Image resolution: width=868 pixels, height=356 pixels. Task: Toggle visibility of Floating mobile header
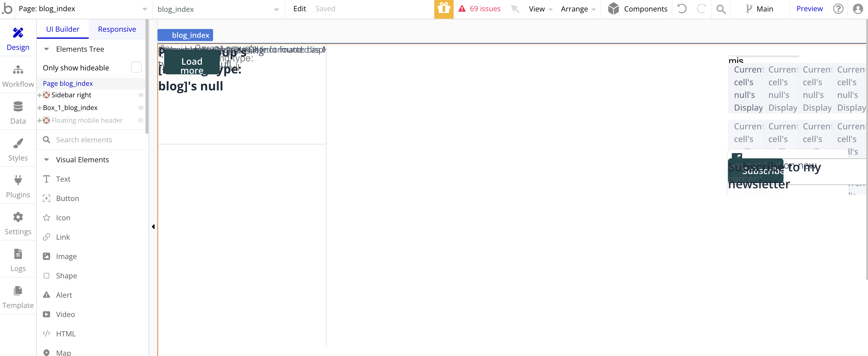141,121
